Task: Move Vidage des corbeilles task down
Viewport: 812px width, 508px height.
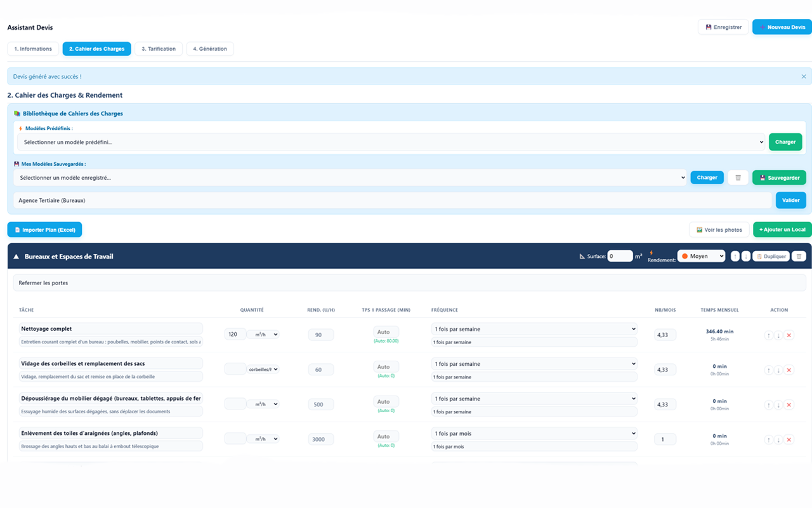Action: point(778,370)
